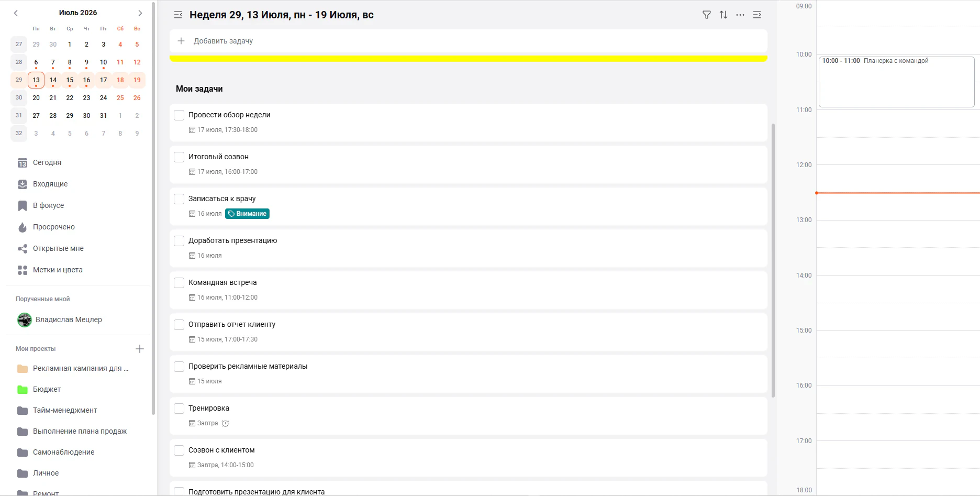The image size is (980, 496).
Task: Complete the Тренировка task checkbox
Action: [179, 409]
